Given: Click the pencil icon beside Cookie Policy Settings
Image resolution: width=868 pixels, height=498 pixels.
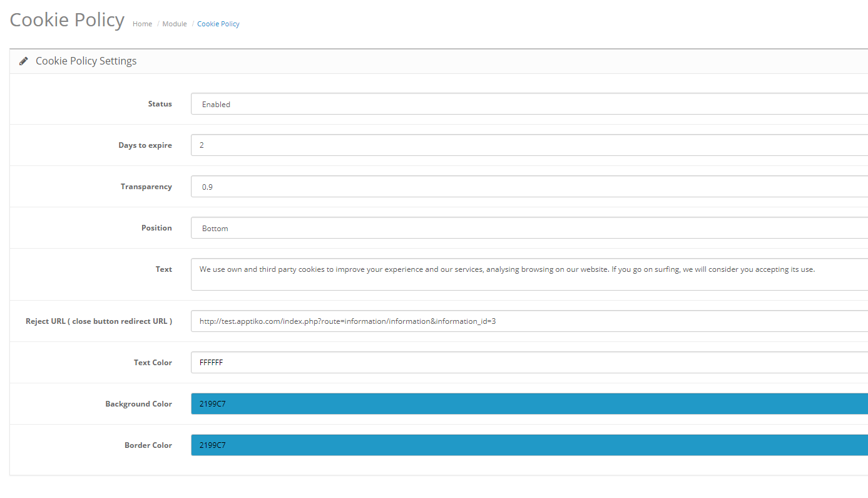Looking at the screenshot, I should click(23, 60).
